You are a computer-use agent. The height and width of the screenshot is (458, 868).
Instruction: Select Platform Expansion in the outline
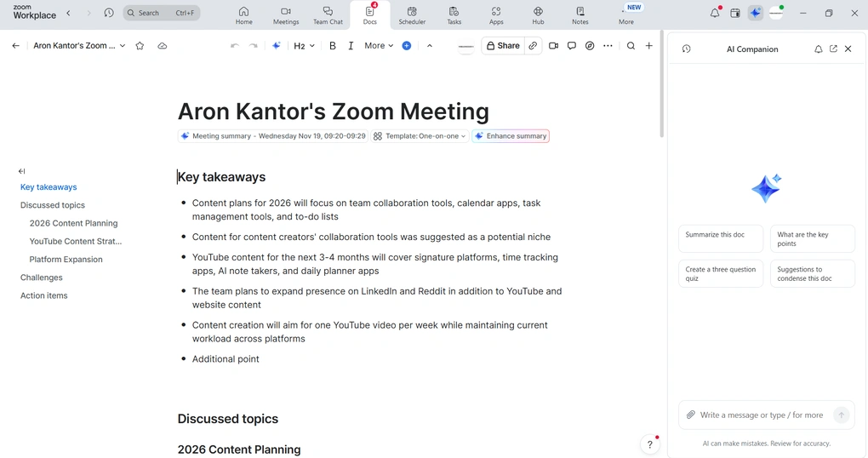pyautogui.click(x=66, y=259)
